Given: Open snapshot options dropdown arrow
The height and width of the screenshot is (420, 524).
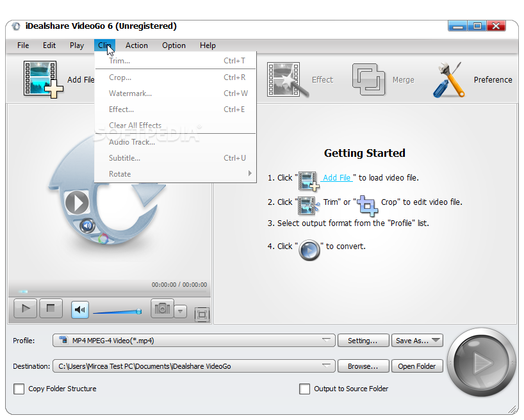Looking at the screenshot, I should click(180, 311).
